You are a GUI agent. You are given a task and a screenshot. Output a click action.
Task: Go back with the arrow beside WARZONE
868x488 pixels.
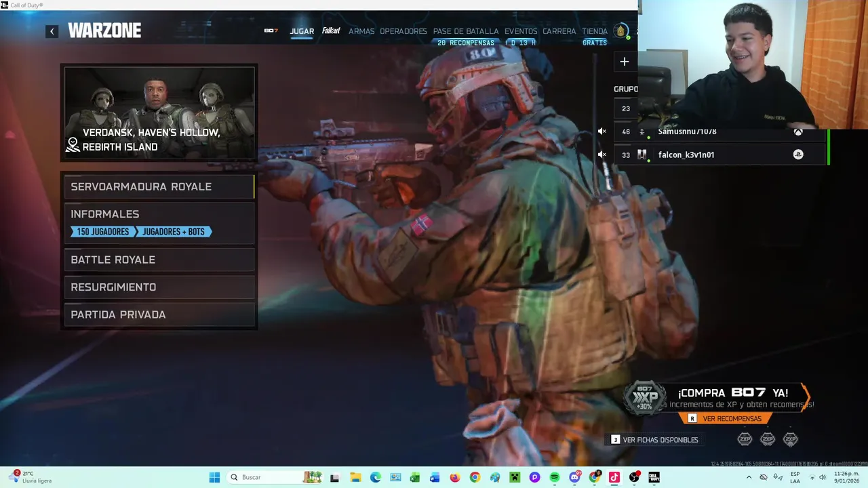click(52, 31)
